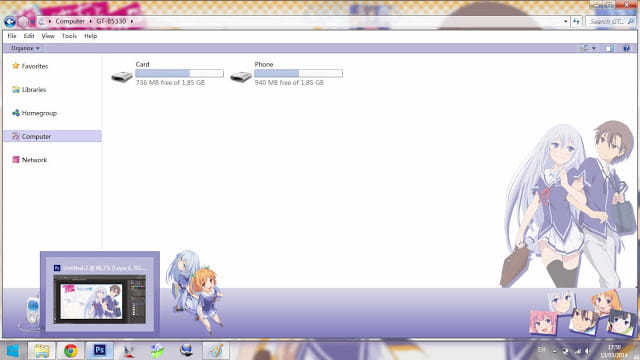Open the Tools menu
The image size is (640, 360).
(x=69, y=36)
